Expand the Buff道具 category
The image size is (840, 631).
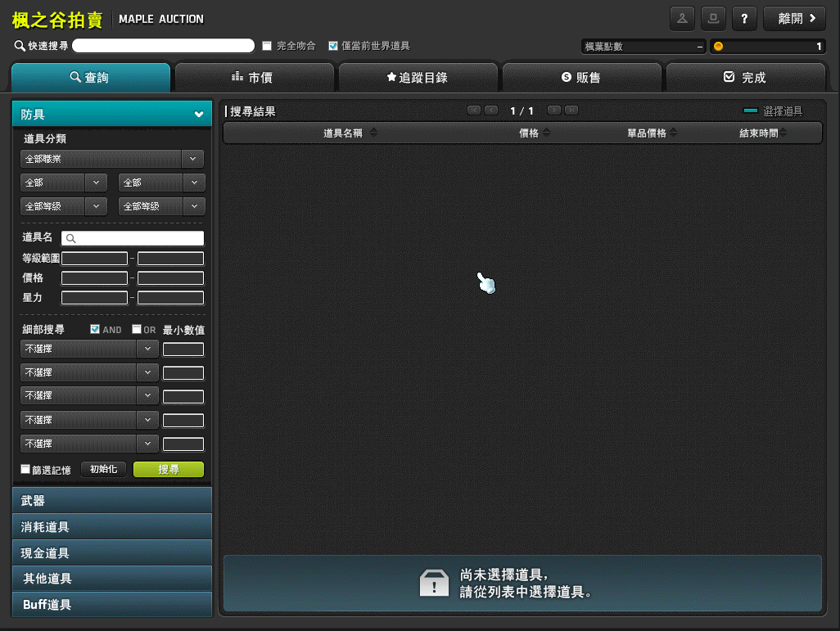[112, 604]
